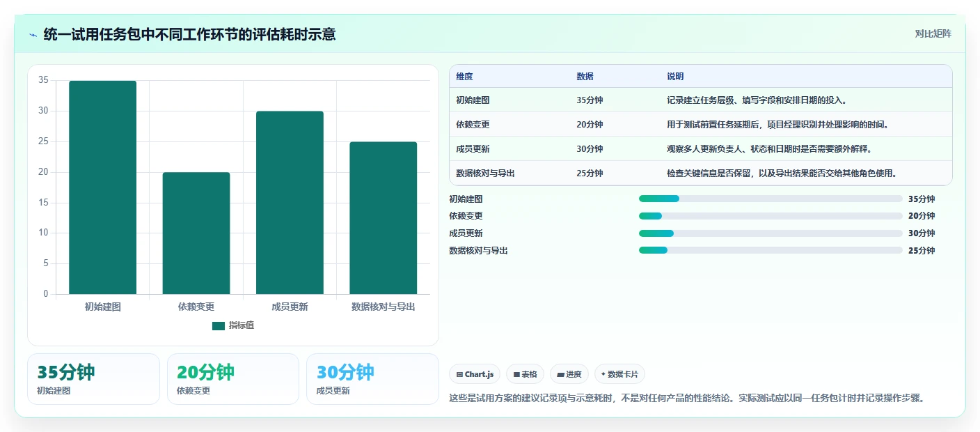
Task: Open the 30分钟 成员更新 data card
Action: tap(372, 379)
